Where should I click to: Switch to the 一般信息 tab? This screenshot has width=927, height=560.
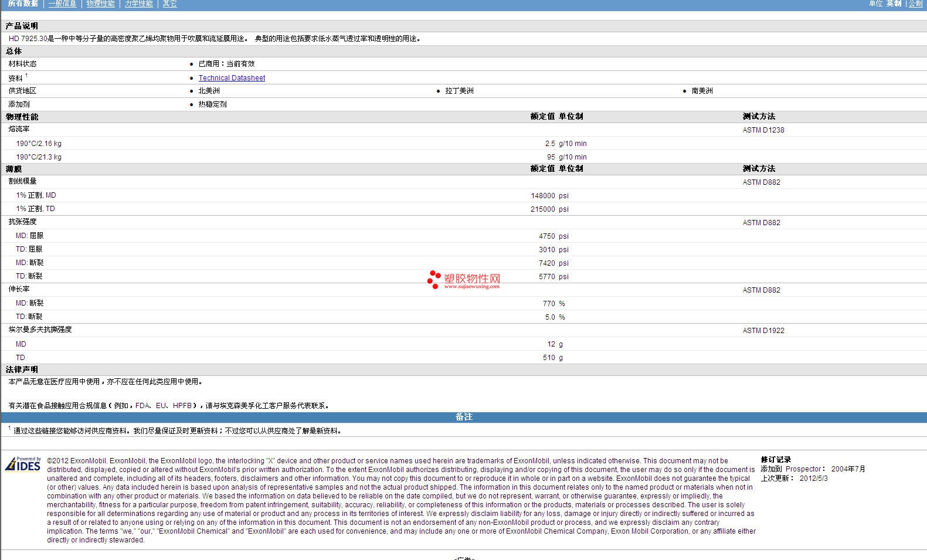click(x=62, y=4)
